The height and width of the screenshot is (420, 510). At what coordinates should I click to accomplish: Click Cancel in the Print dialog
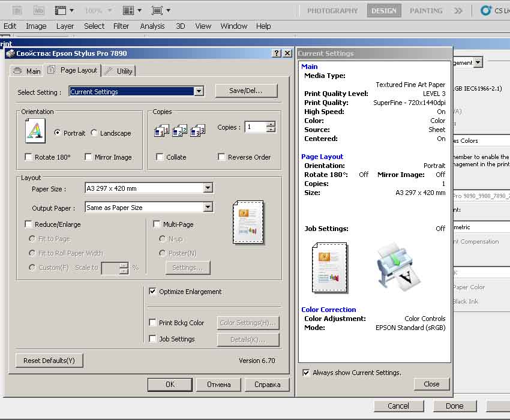coord(398,406)
